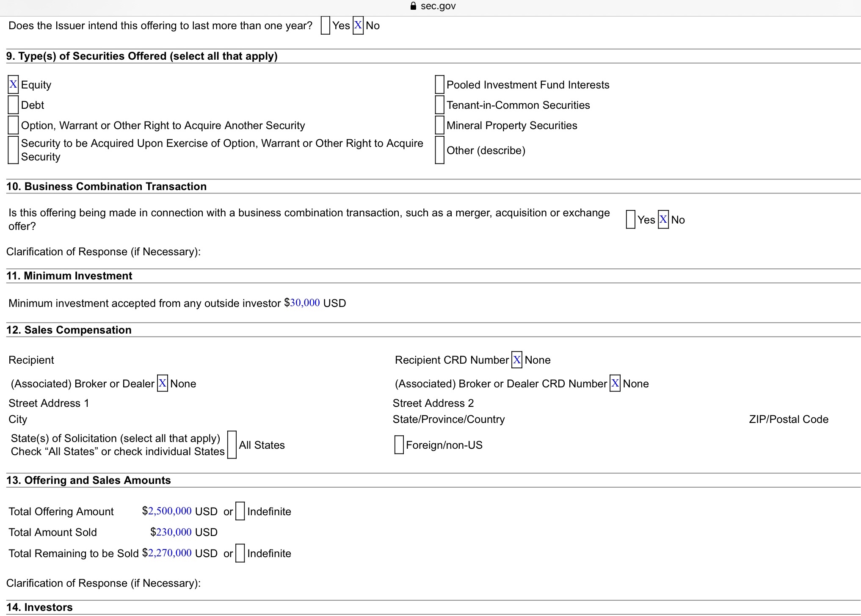Check the Other (describe) checkbox
861x616 pixels.
[439, 150]
